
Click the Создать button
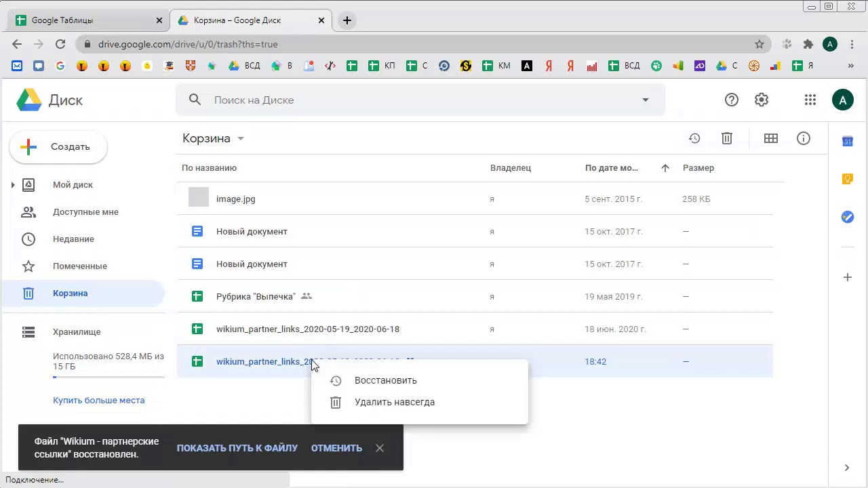[x=58, y=147]
